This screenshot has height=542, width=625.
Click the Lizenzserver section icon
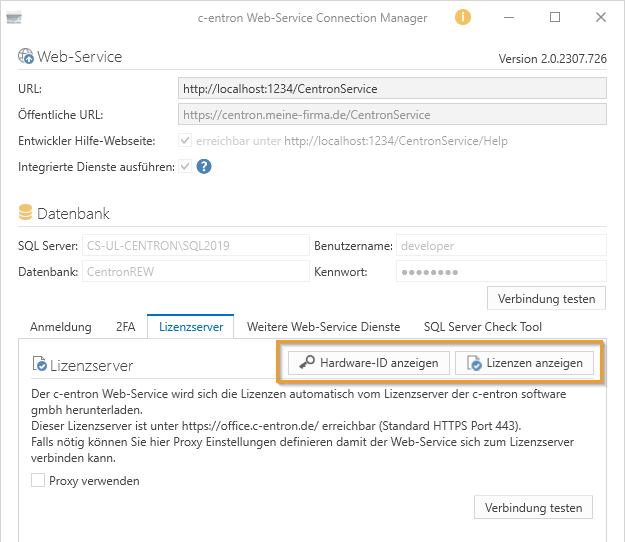[40, 364]
